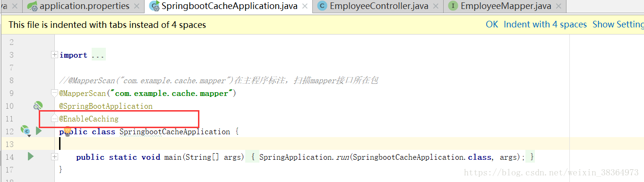Click the 'This file is indented with tabs' message
644x182 pixels.
(x=107, y=25)
